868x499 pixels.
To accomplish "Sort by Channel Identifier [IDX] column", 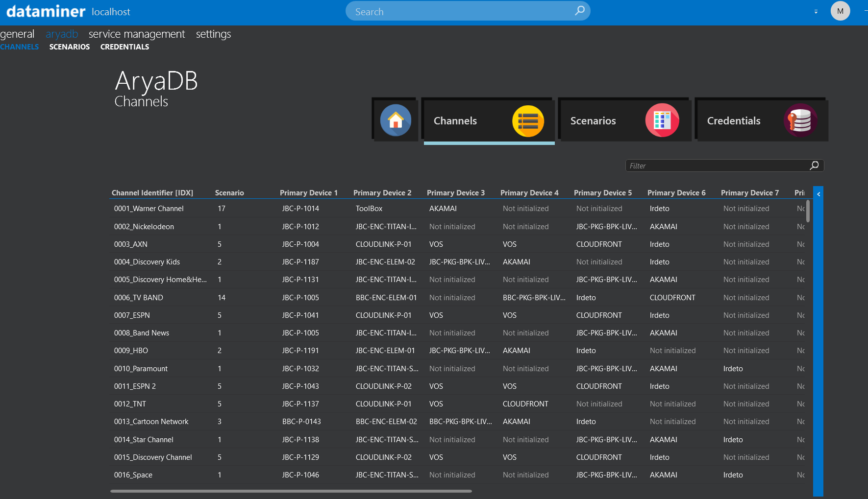I will [152, 193].
